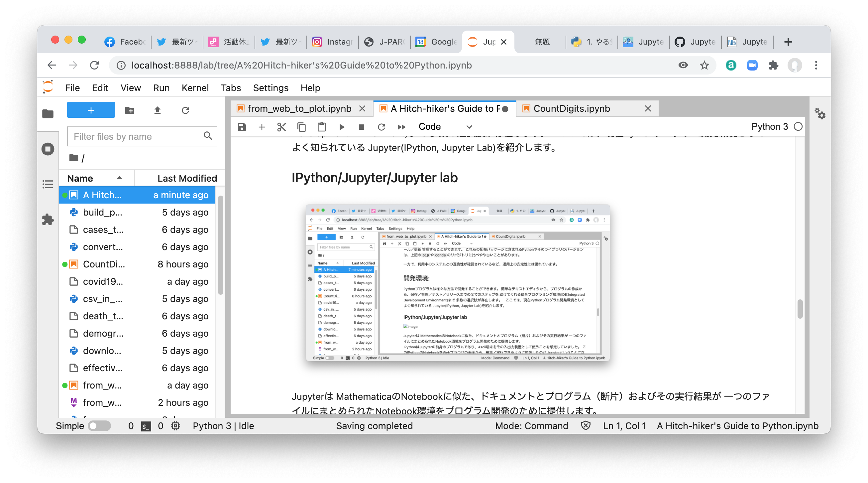Click the blue New Launcher plus button
Screen dimensions: 868x483
point(91,110)
